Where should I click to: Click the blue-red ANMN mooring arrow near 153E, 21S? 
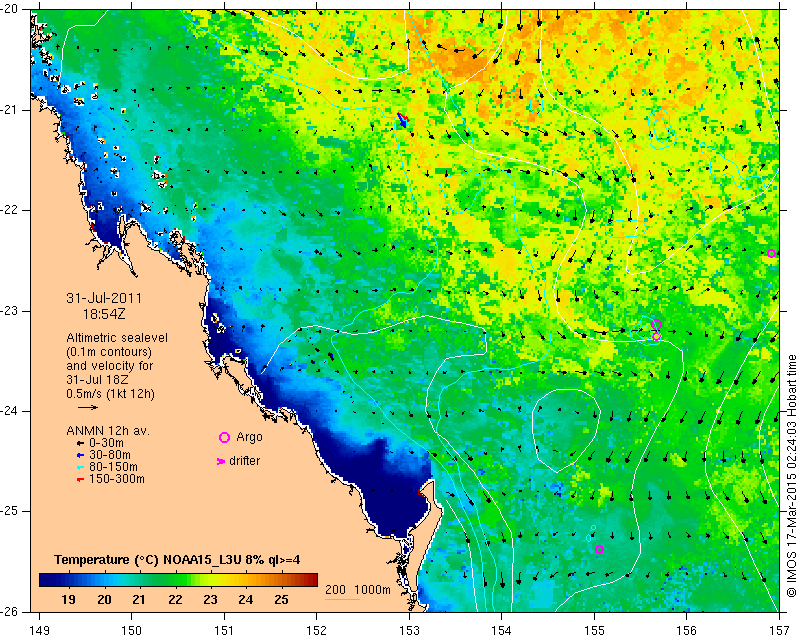[x=403, y=120]
